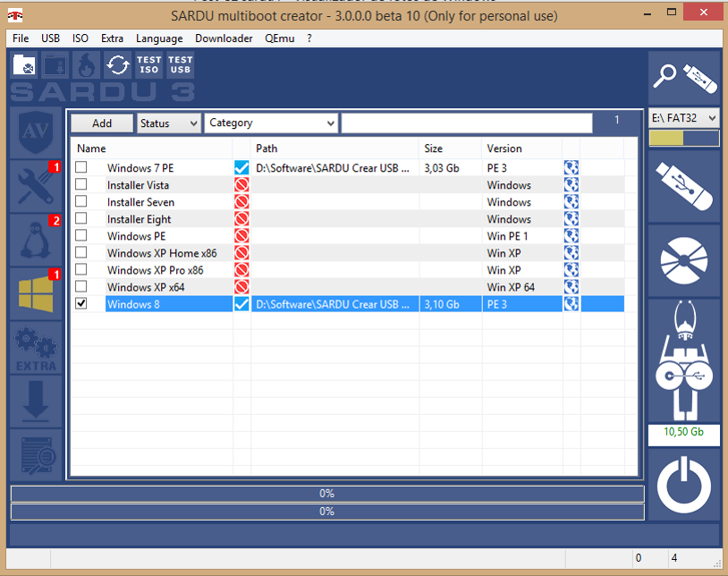Click the ISO folder select icon in toolbar
The image size is (728, 576).
click(24, 64)
